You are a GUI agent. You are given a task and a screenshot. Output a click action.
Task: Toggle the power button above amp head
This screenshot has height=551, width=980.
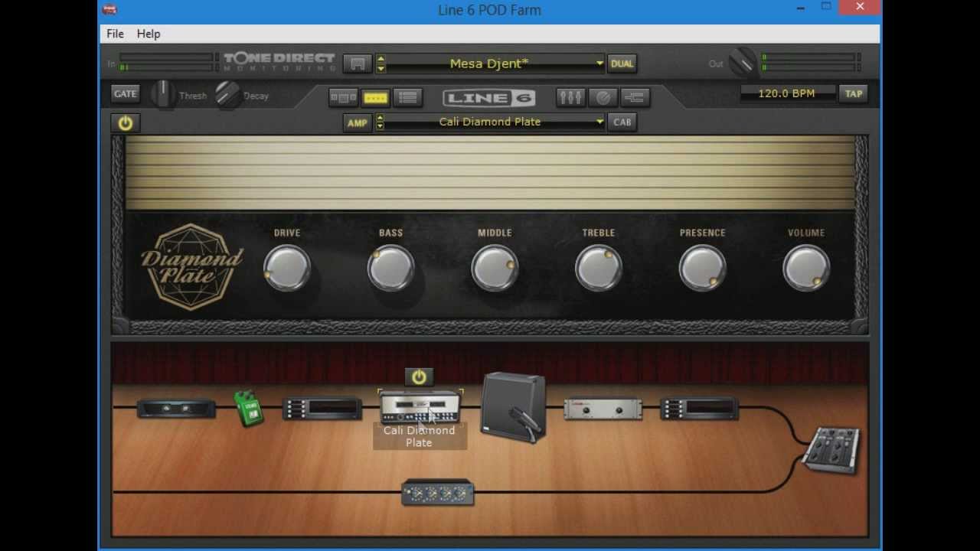(x=419, y=377)
